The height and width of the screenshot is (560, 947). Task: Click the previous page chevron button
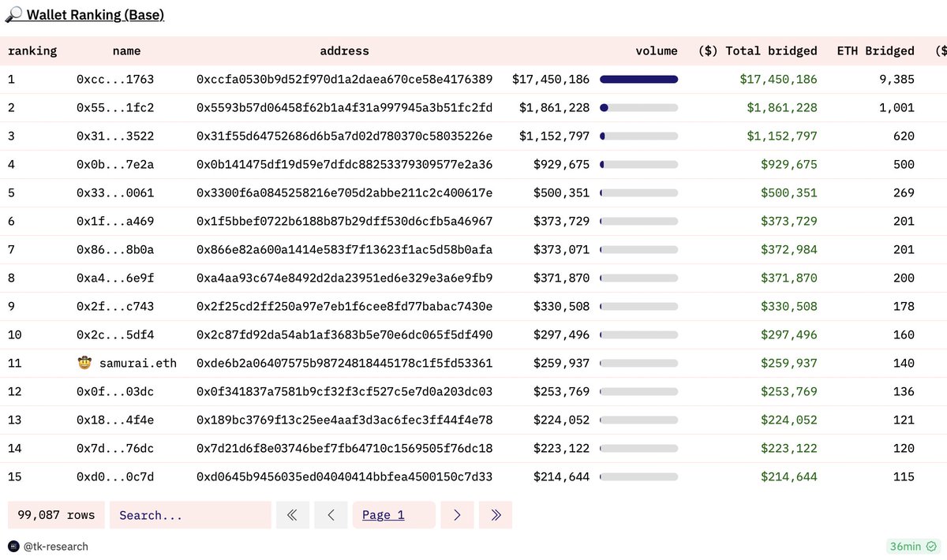coord(331,515)
